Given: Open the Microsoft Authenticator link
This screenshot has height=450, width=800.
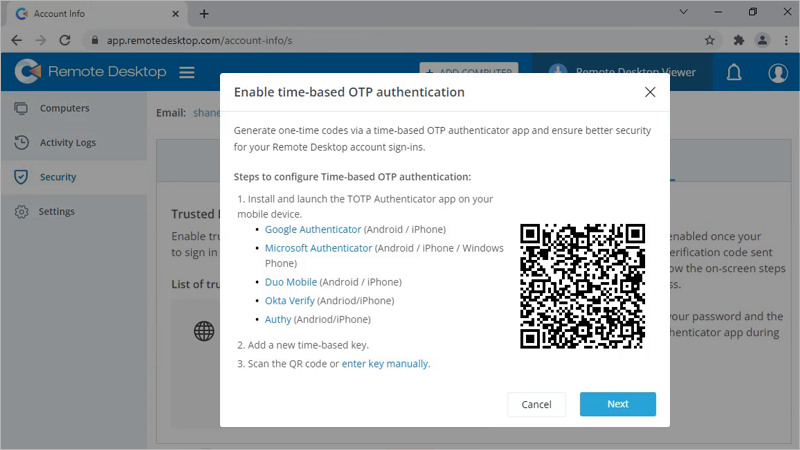Looking at the screenshot, I should tap(318, 248).
